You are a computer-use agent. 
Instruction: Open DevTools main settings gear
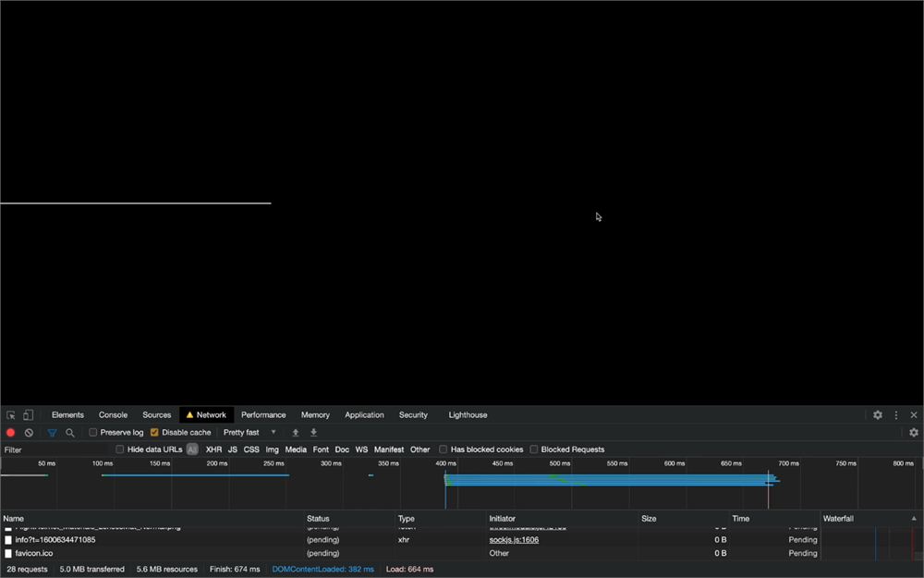(x=878, y=415)
